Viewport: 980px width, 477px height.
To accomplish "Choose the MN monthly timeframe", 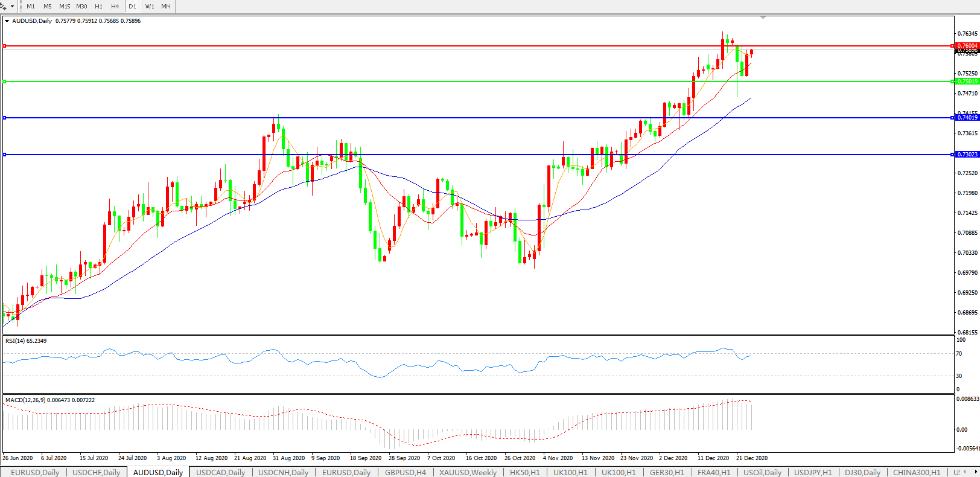I will 166,7.
